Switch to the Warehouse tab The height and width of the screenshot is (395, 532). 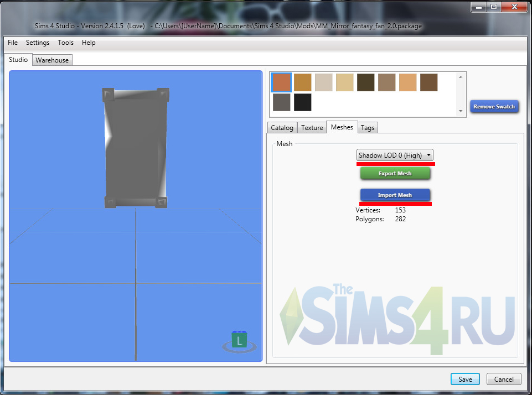pyautogui.click(x=52, y=60)
